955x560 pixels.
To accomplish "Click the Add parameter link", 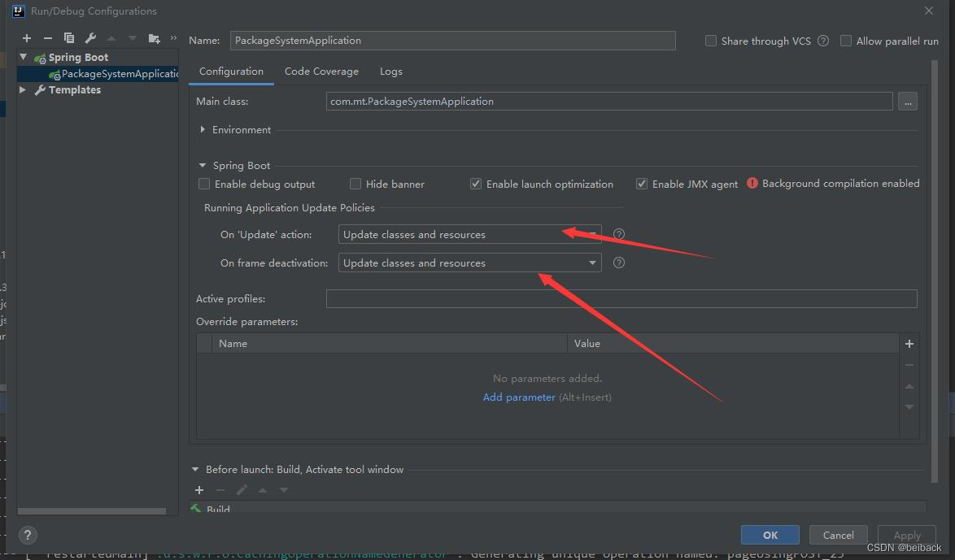I will (x=519, y=397).
